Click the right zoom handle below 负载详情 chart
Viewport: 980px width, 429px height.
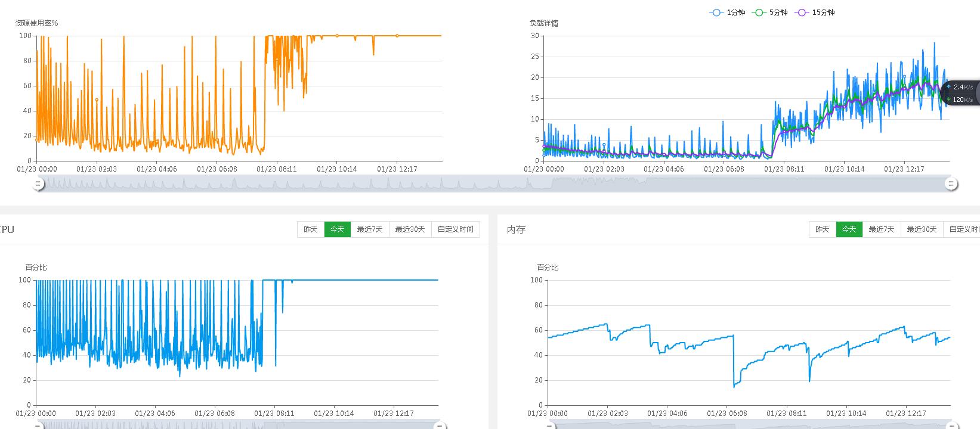pos(951,184)
